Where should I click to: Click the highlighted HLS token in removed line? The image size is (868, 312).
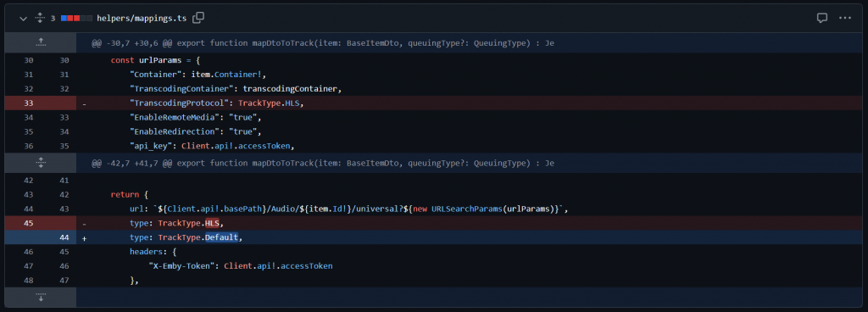[212, 223]
